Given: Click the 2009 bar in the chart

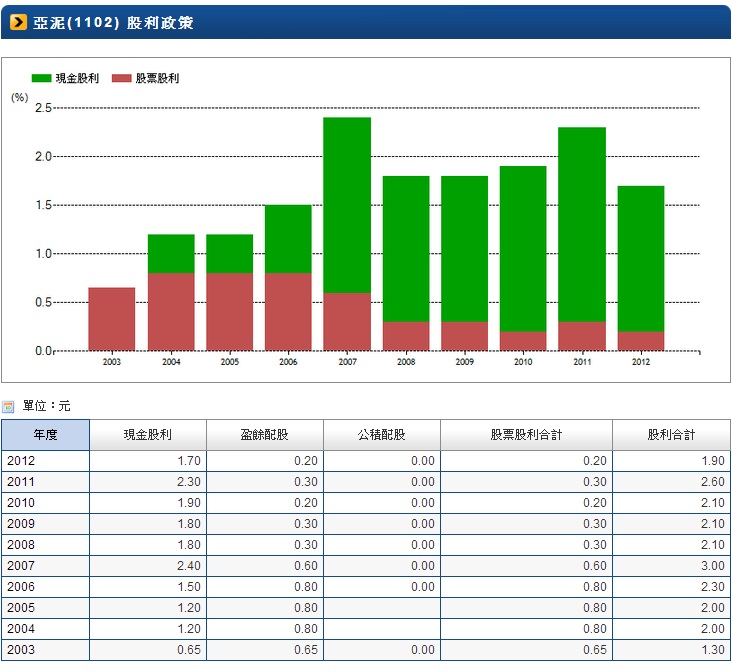Looking at the screenshot, I should pyautogui.click(x=465, y=263).
